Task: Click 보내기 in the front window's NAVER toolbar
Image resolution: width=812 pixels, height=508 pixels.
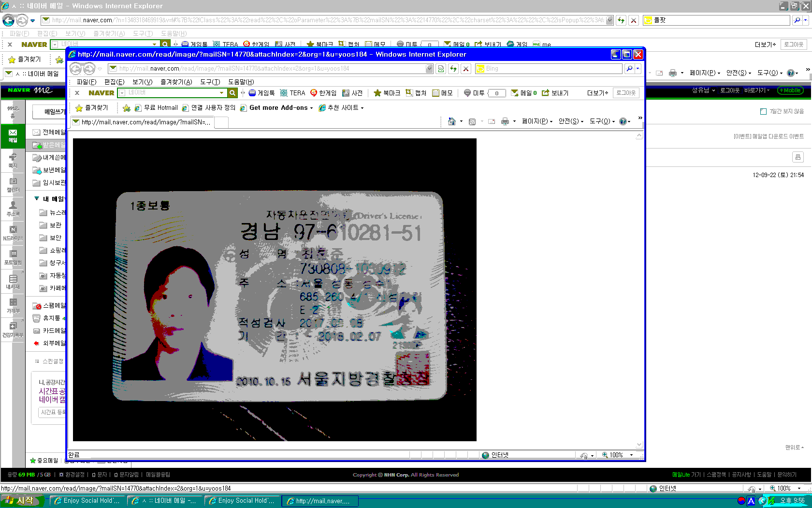Action: coord(555,93)
